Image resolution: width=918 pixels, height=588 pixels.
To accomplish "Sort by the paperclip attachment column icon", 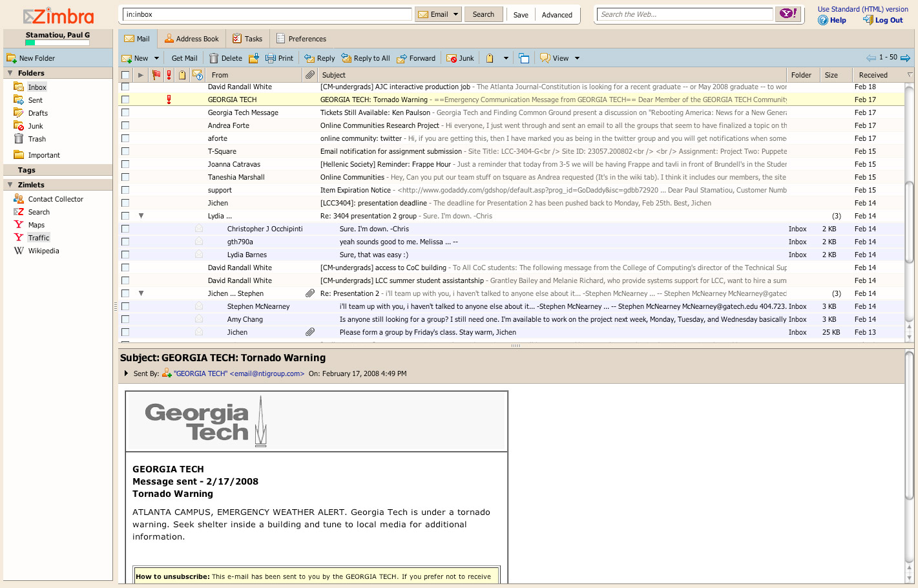I will 309,75.
